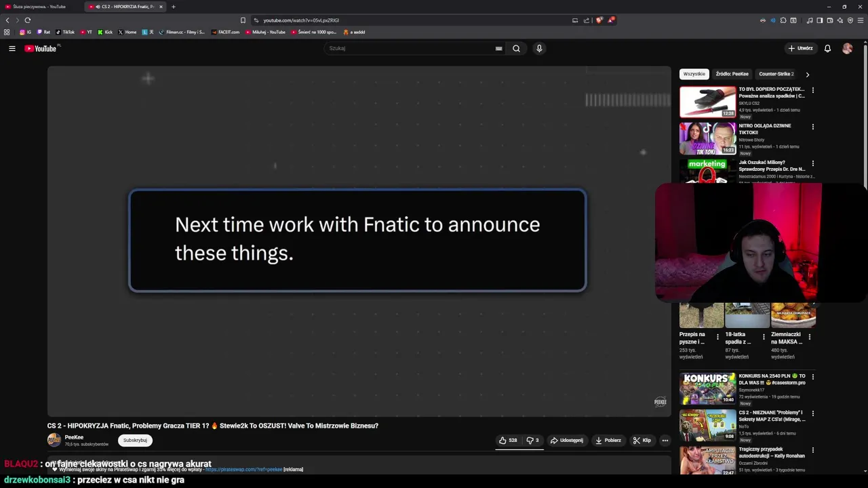Share the video via Udostępnij
This screenshot has width=868, height=488.
pyautogui.click(x=566, y=441)
